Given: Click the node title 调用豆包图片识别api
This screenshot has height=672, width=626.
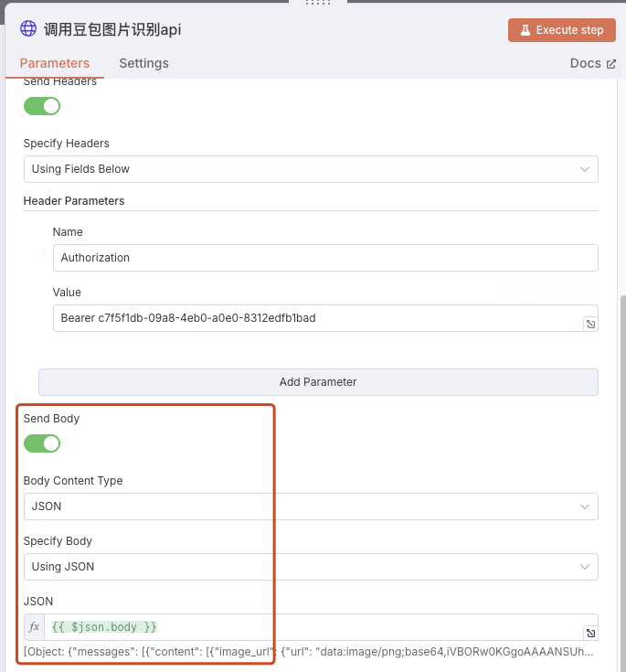Looking at the screenshot, I should [112, 29].
